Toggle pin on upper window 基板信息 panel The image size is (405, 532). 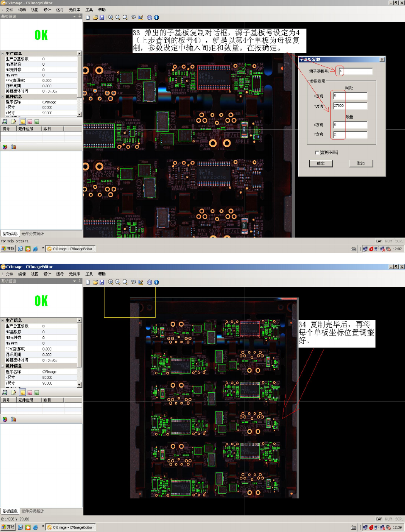coord(80,16)
